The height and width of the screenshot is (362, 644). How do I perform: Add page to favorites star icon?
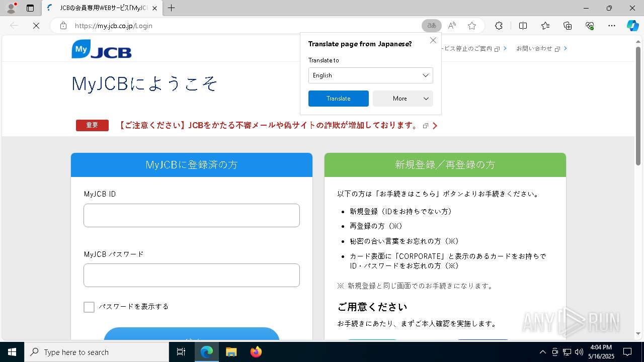click(472, 26)
